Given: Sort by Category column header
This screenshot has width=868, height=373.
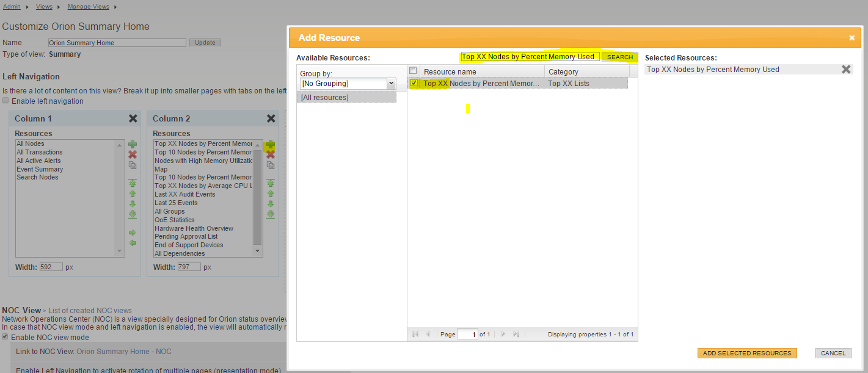Looking at the screenshot, I should 586,71.
